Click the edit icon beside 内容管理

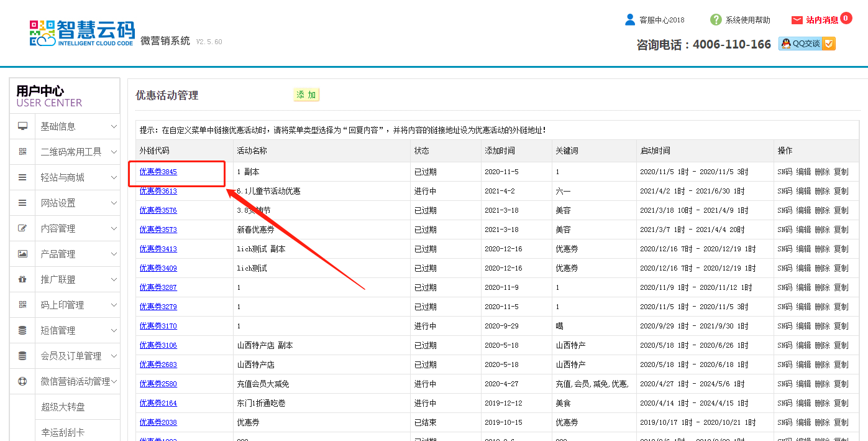point(23,228)
